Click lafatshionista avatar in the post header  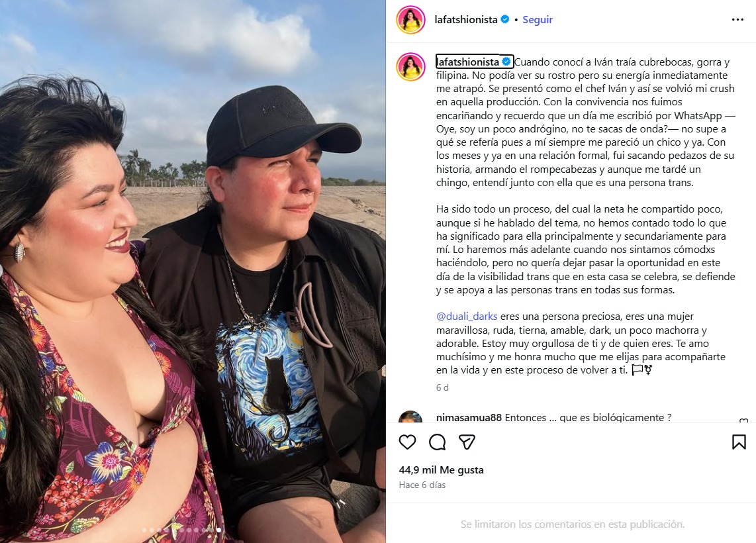pyautogui.click(x=410, y=20)
